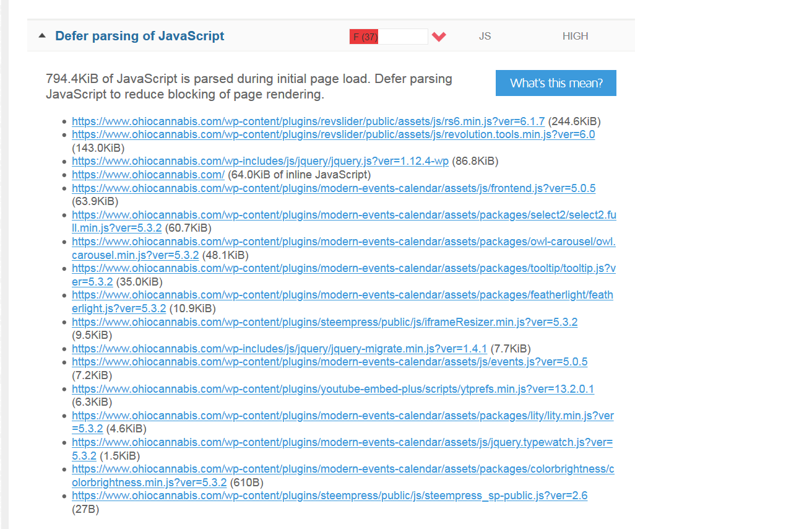
Task: Open the events.js ver=5.0.5 link
Action: pos(329,362)
